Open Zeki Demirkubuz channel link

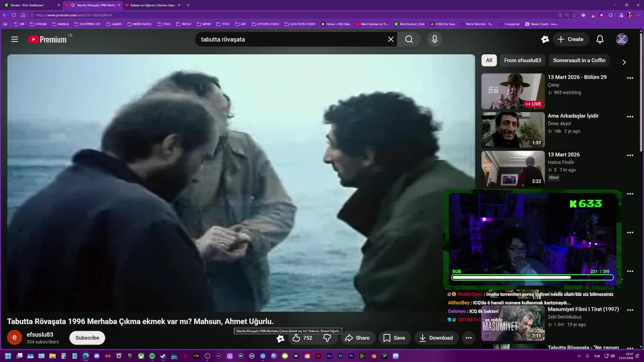565,317
